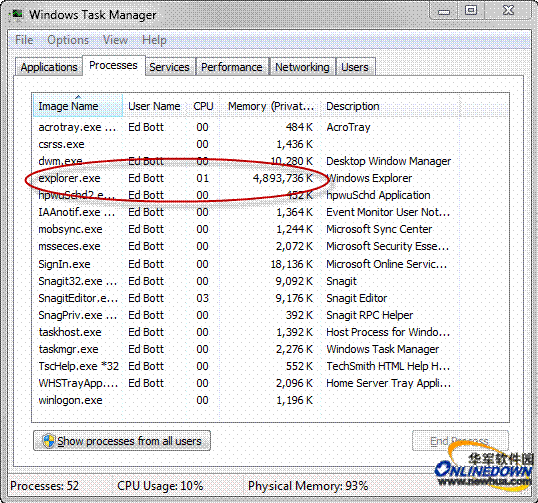The image size is (538, 503).
Task: Sort by User Name column header
Action: pos(154,106)
